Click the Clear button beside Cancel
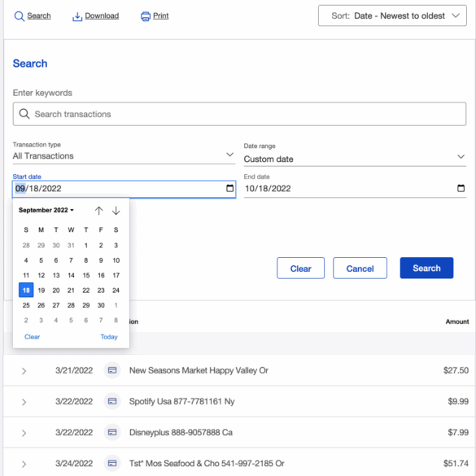This screenshot has height=476, width=476. (x=300, y=268)
